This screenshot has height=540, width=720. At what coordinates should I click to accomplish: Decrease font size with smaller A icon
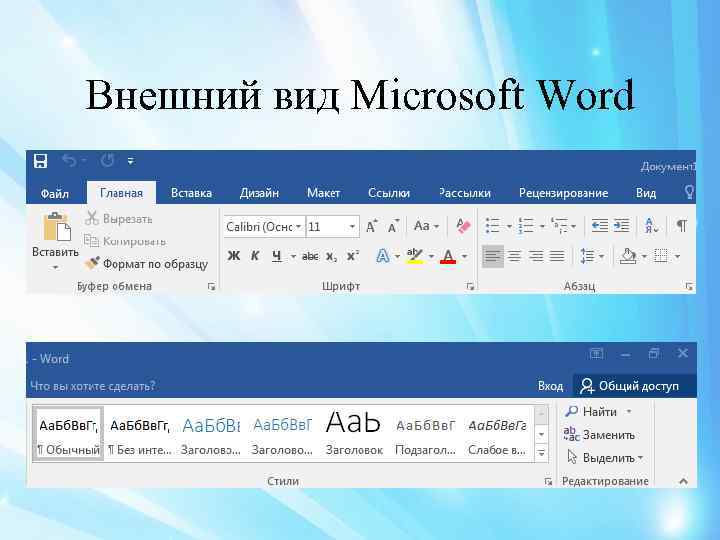(394, 226)
